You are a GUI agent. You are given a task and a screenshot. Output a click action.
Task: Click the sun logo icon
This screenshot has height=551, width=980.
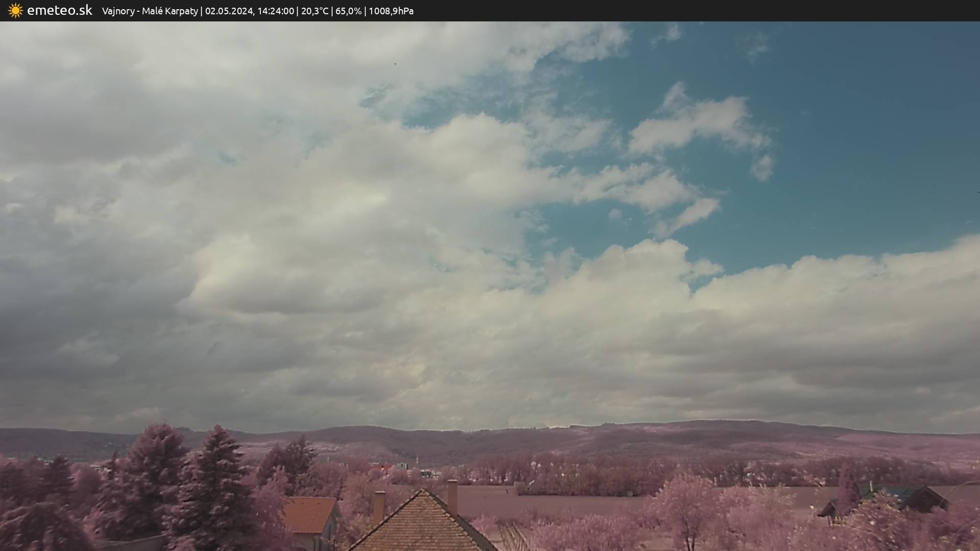point(15,11)
